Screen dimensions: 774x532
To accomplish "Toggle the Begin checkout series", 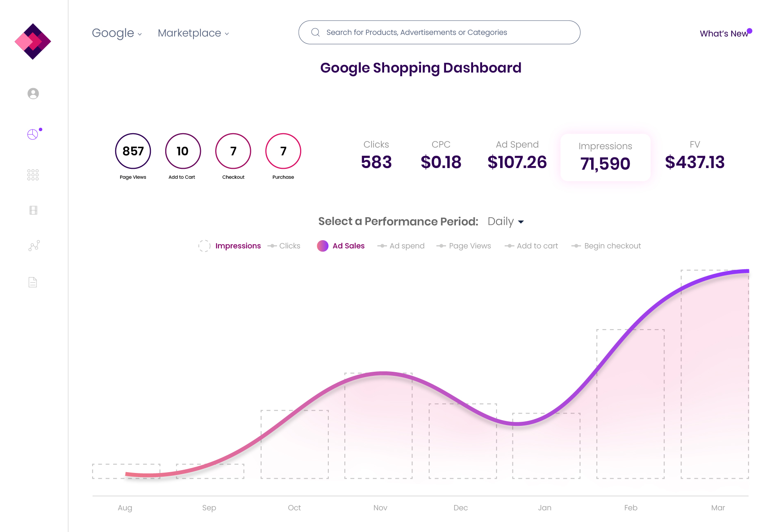I will [x=606, y=246].
